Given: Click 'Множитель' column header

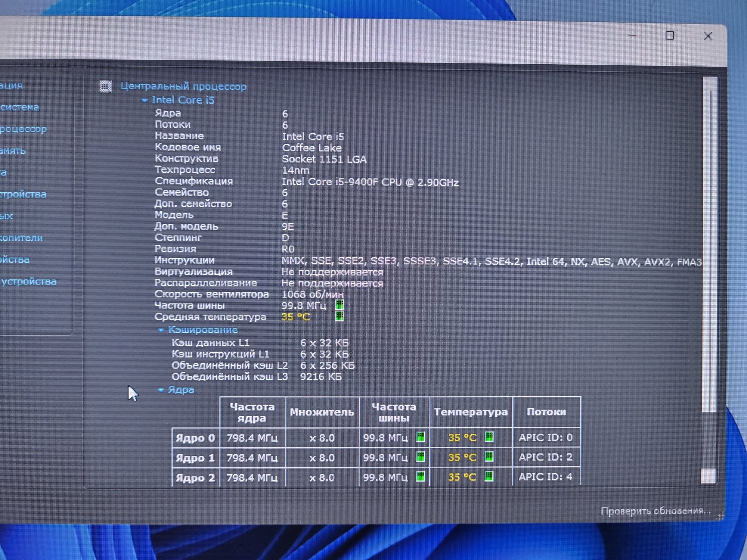Looking at the screenshot, I should click(x=322, y=412).
